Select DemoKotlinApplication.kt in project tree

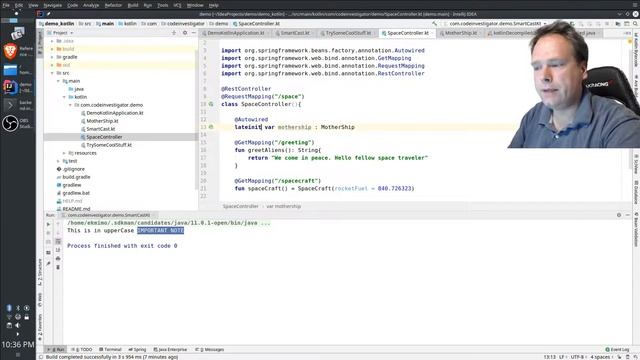[115, 113]
